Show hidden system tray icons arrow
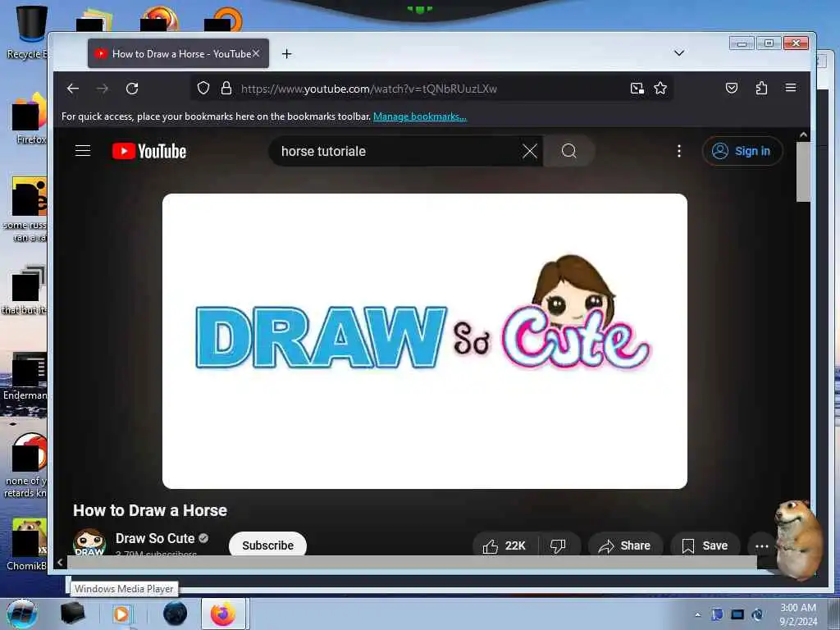 (x=697, y=614)
